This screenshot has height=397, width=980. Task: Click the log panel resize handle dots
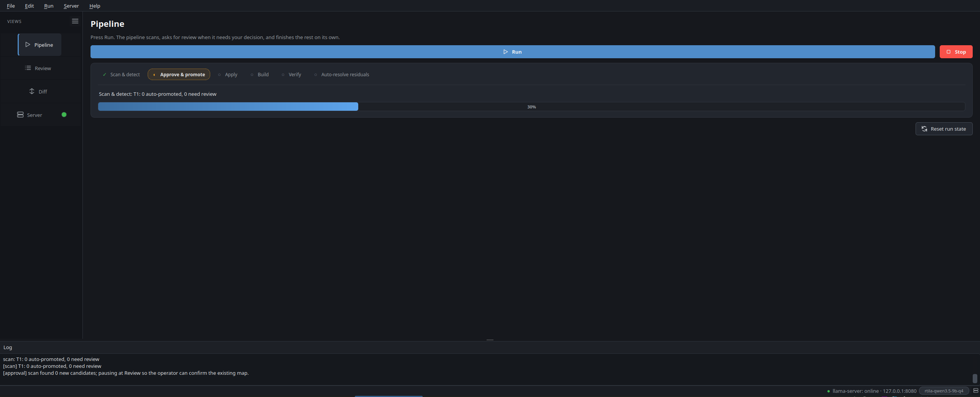[x=490, y=340]
